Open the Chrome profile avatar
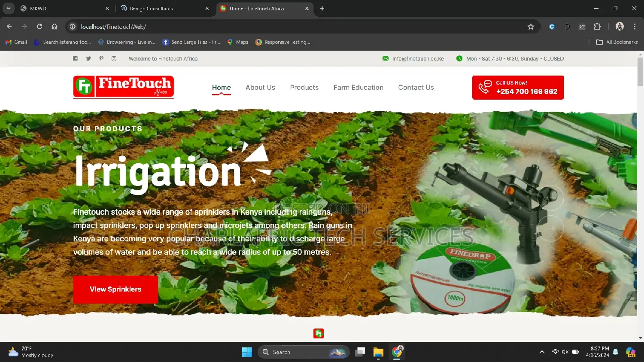The image size is (644, 362). (x=620, y=27)
